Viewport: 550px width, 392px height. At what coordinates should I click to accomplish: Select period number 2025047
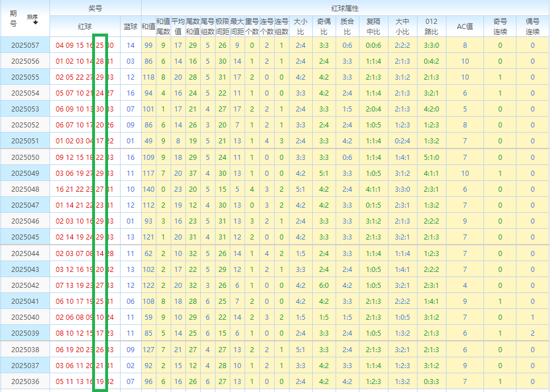point(25,205)
